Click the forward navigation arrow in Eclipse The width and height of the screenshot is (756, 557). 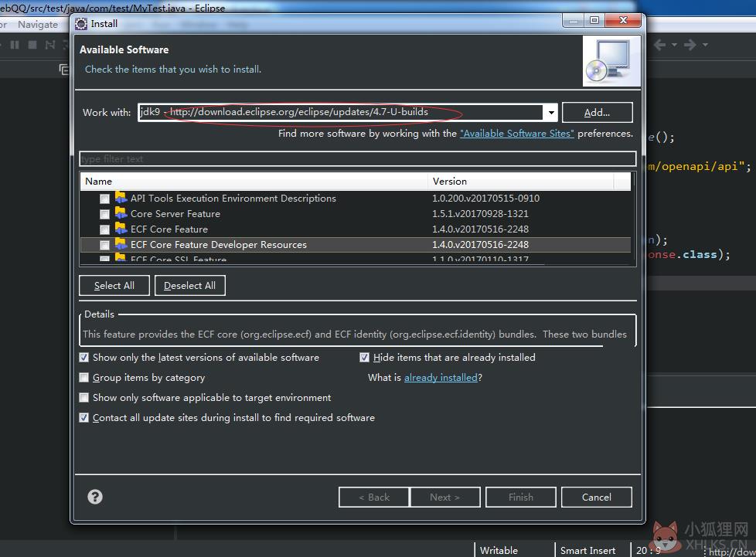(x=690, y=45)
